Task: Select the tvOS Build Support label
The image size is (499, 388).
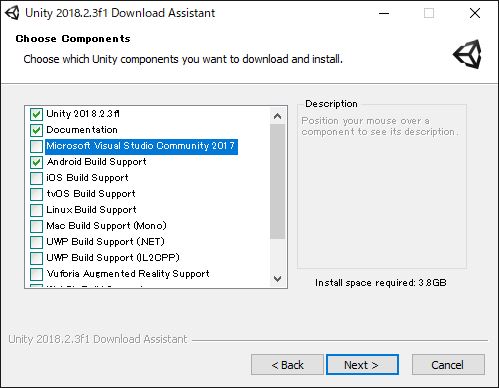Action: pos(91,194)
